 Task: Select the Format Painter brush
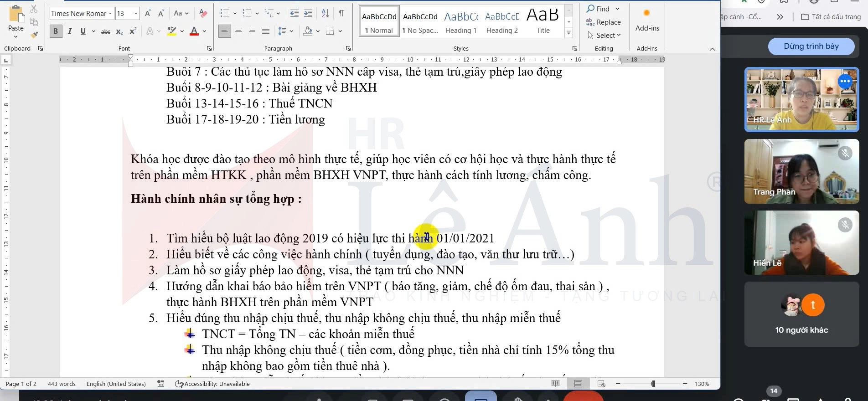click(x=34, y=35)
